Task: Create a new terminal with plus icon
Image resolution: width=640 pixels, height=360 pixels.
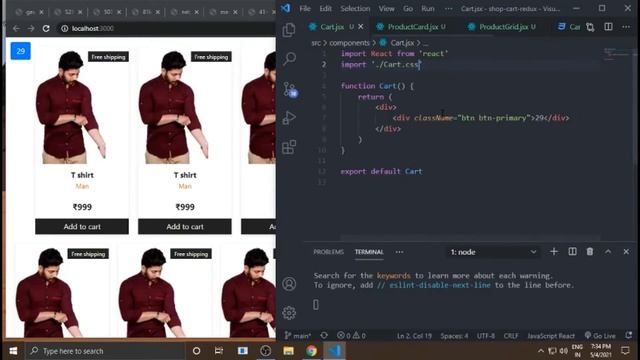Action: (553, 251)
